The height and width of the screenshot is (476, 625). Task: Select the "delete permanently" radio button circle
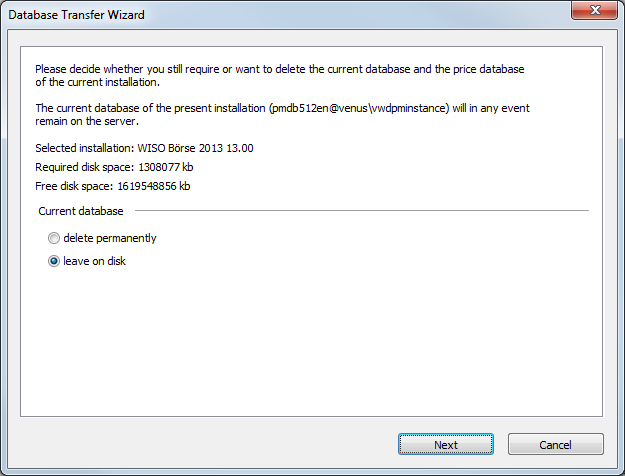[x=53, y=239]
